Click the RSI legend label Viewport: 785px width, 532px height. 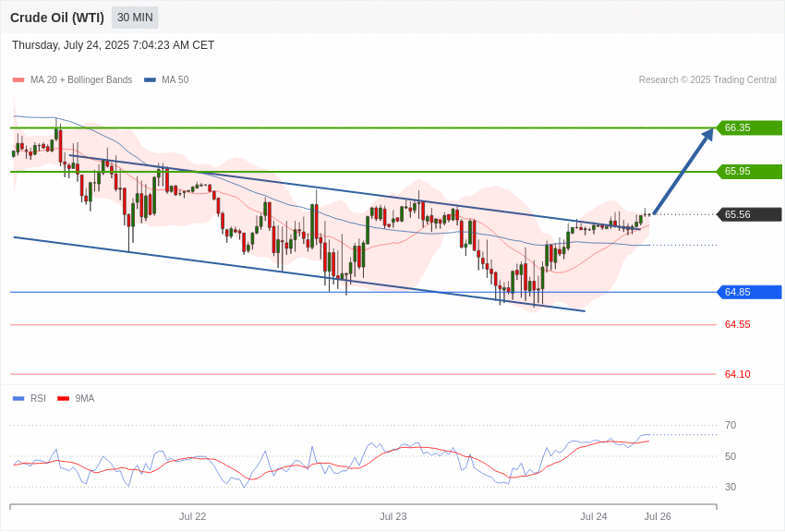tap(38, 398)
